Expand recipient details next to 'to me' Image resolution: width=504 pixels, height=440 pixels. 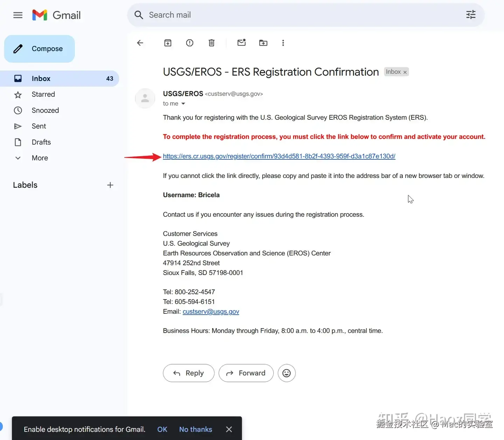pos(183,104)
